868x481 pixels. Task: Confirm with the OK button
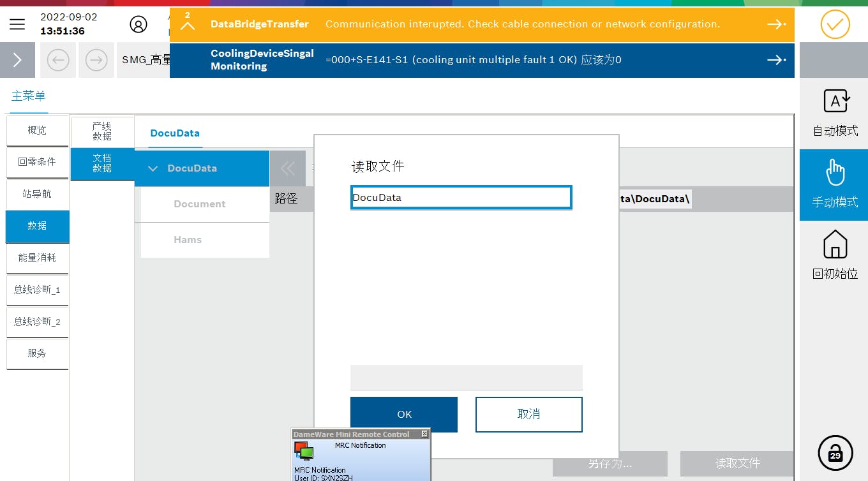tap(404, 415)
